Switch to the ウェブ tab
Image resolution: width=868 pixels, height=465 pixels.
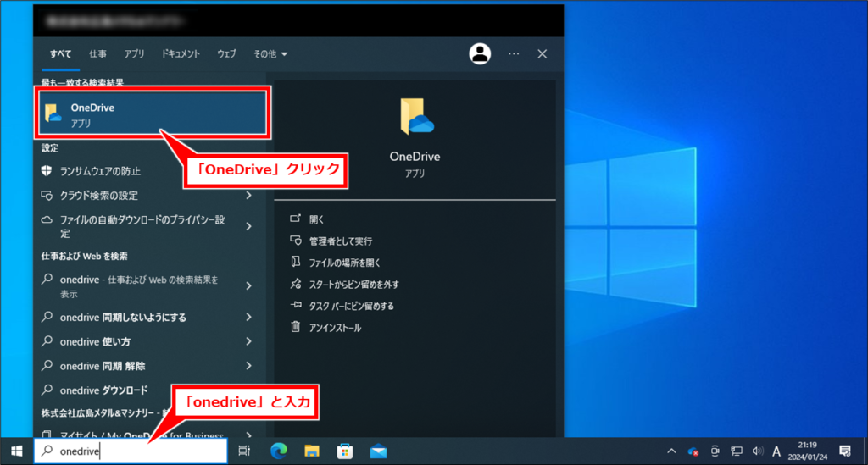tap(226, 53)
